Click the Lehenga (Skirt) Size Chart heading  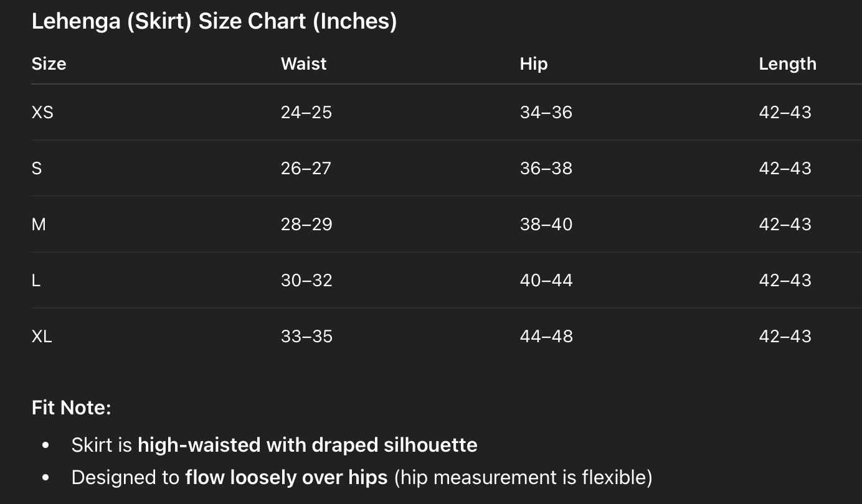[214, 22]
